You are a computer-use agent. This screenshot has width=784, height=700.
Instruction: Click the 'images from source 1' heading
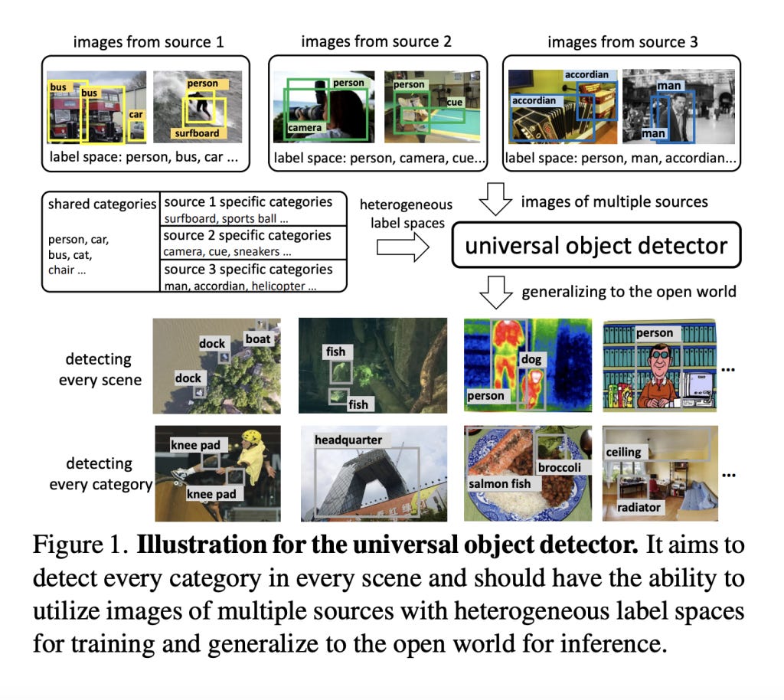point(149,42)
